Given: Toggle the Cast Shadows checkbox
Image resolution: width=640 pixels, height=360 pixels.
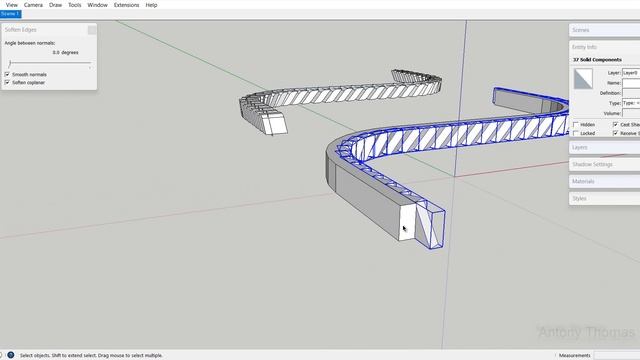Looking at the screenshot, I should (616, 124).
